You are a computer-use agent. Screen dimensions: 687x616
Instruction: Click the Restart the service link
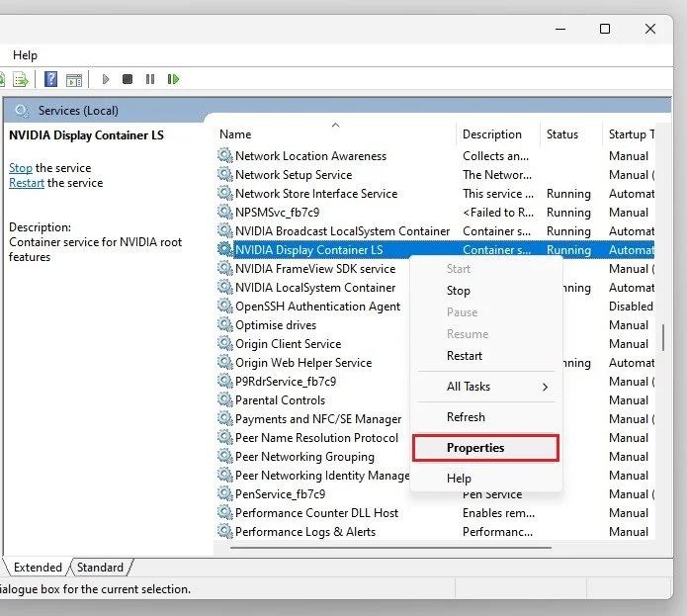27,183
